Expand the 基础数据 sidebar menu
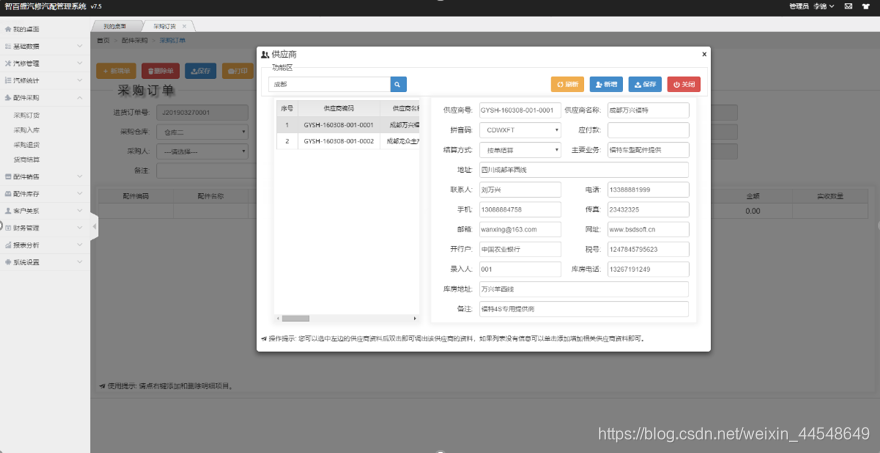The image size is (880, 453). (x=45, y=46)
